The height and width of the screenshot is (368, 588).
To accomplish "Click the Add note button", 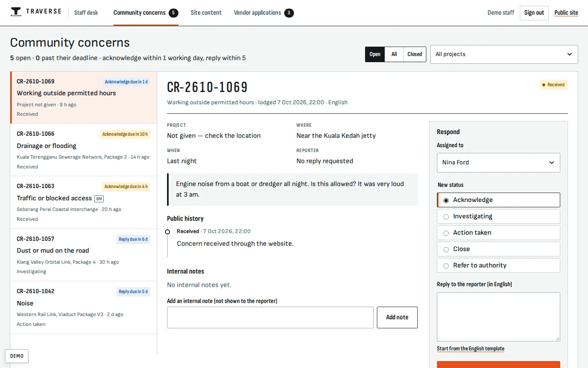I will click(397, 317).
